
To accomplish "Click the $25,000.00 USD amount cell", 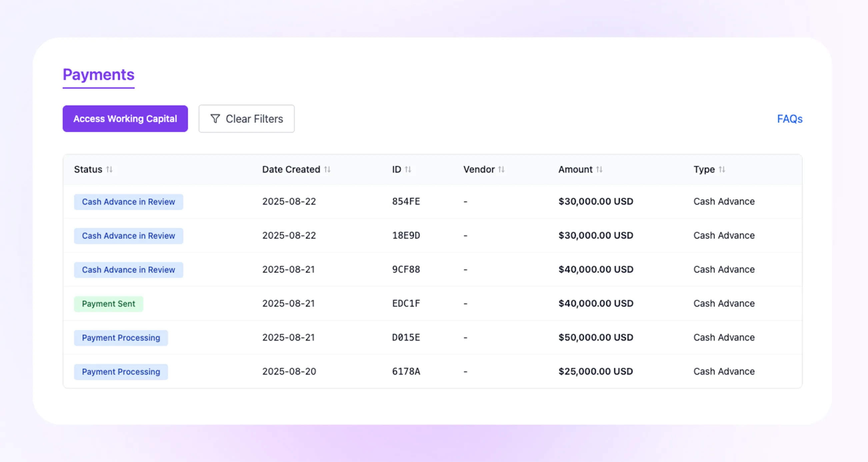I will (595, 371).
